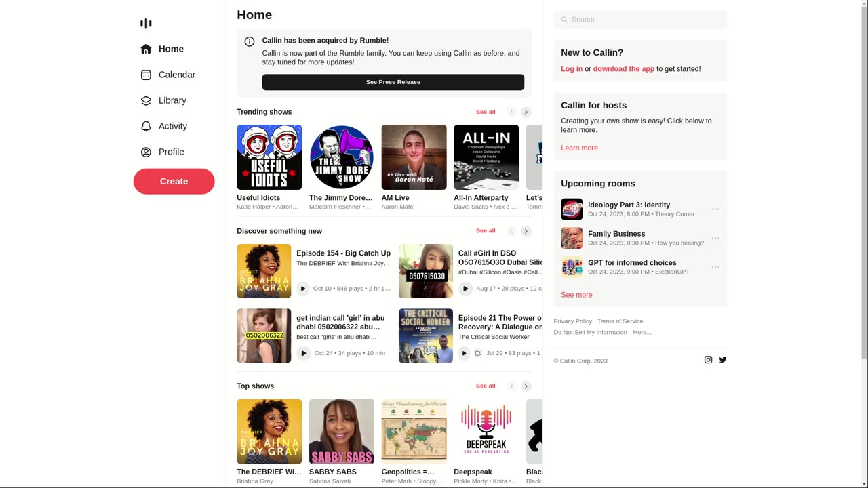Screen dimensions: 868x488
Task: Click the Log in link
Action: coord(572,69)
